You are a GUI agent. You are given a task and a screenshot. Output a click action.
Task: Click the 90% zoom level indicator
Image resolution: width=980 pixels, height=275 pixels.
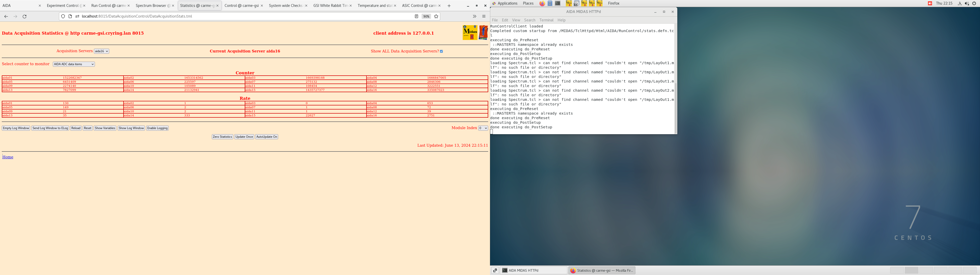[426, 16]
